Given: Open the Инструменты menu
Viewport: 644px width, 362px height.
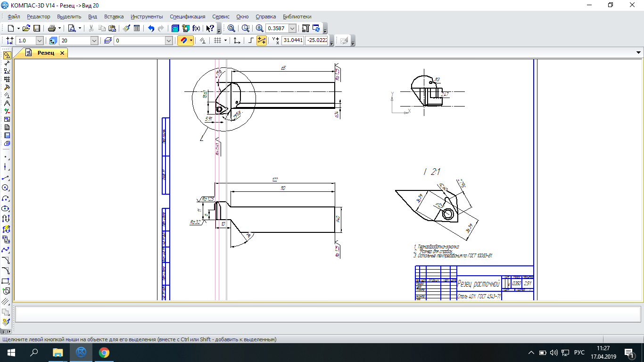Looking at the screenshot, I should click(x=147, y=16).
